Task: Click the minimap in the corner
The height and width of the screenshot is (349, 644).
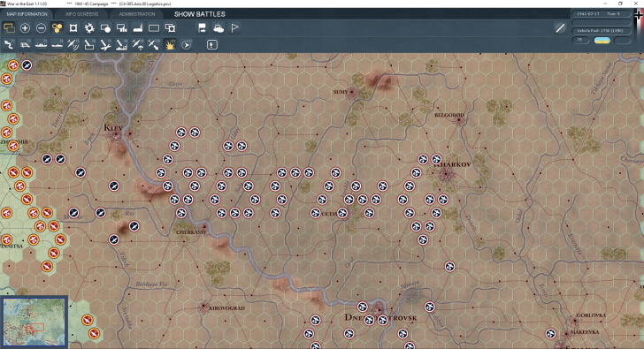Action: [34, 322]
